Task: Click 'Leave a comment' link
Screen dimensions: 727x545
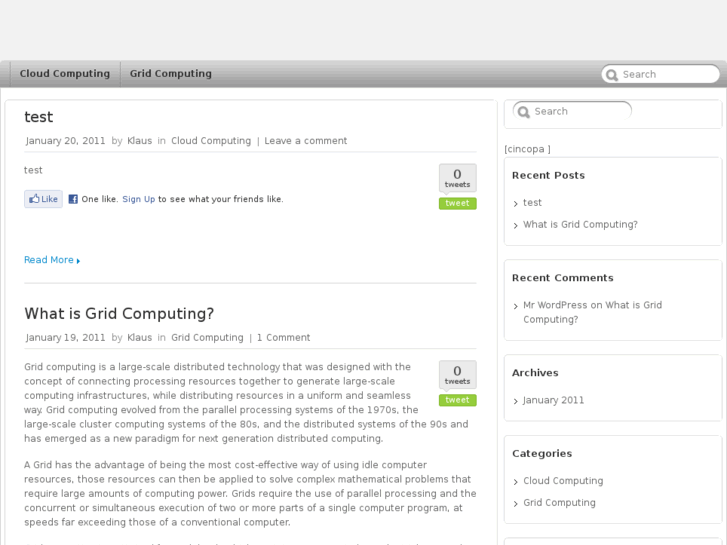Action: click(x=305, y=141)
